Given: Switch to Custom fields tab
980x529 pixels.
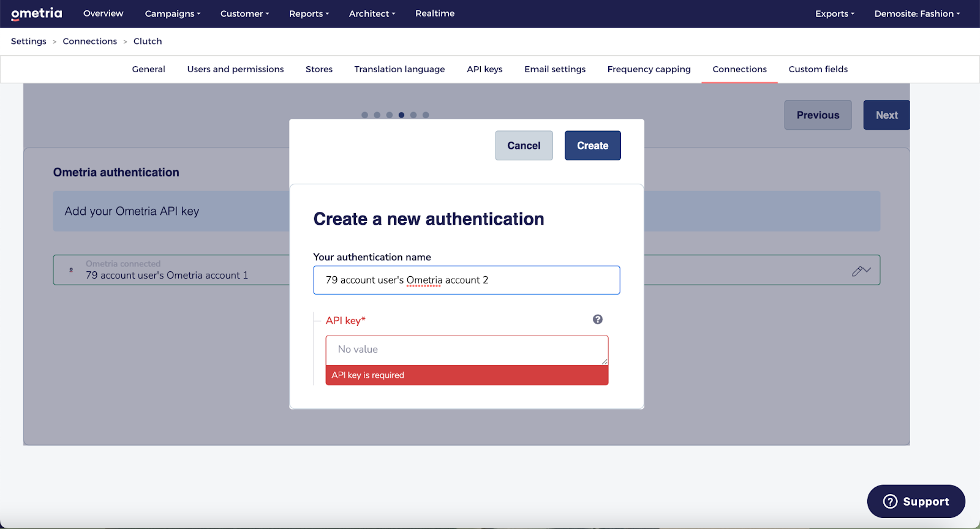Looking at the screenshot, I should click(x=818, y=69).
